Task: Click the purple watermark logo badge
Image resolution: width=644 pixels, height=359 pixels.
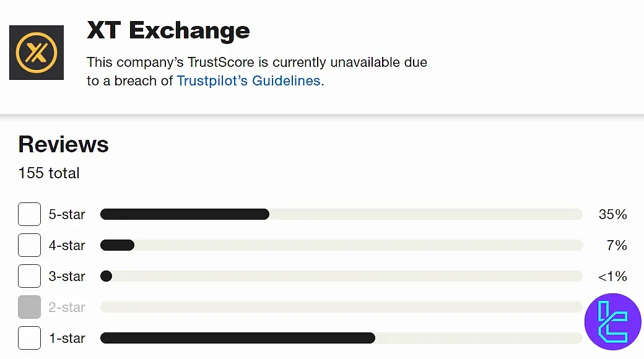Action: (x=613, y=322)
